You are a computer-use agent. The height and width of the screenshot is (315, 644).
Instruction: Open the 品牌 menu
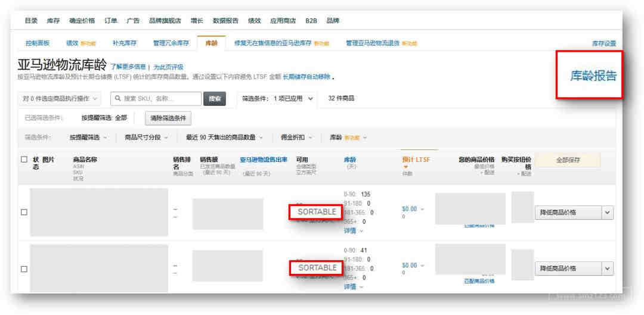(x=333, y=20)
